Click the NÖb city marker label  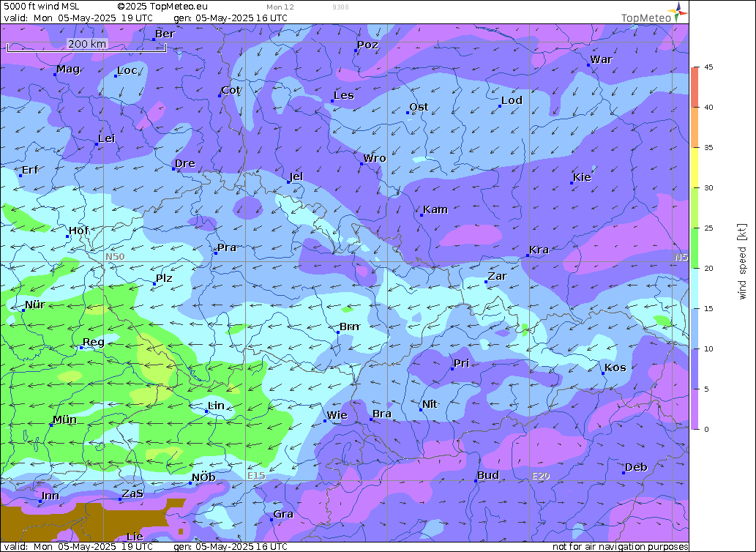point(203,478)
